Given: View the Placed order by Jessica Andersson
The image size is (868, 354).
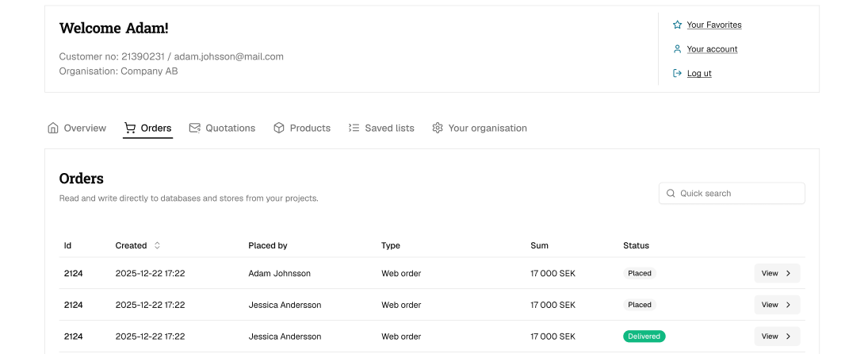Looking at the screenshot, I should pyautogui.click(x=777, y=305).
